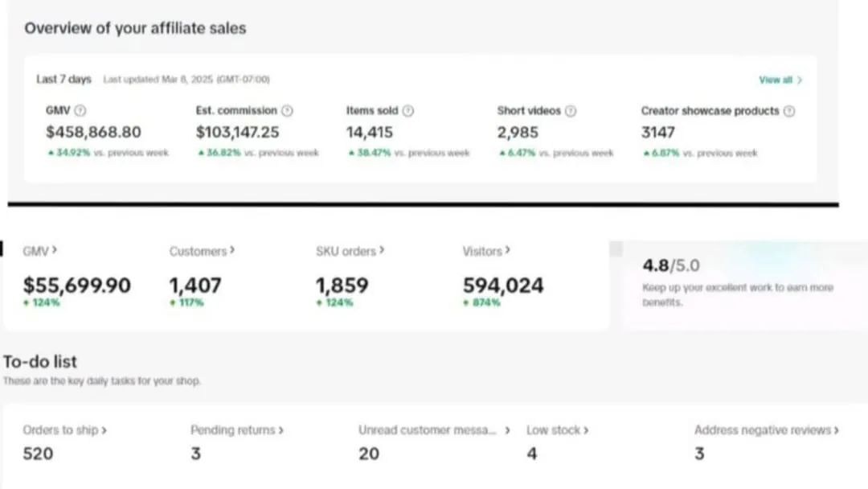Open Orders to ship task
Screen dimensions: 868x489
(x=65, y=430)
